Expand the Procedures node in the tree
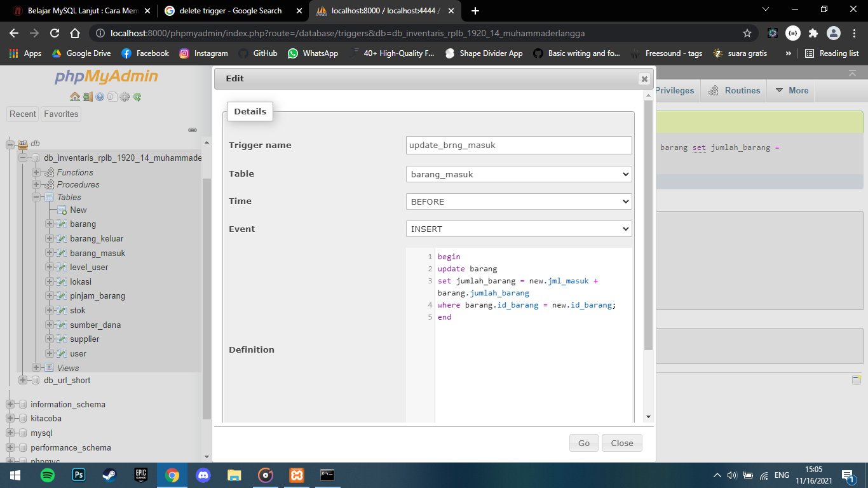Screen dimensions: 868x488 pos(36,184)
